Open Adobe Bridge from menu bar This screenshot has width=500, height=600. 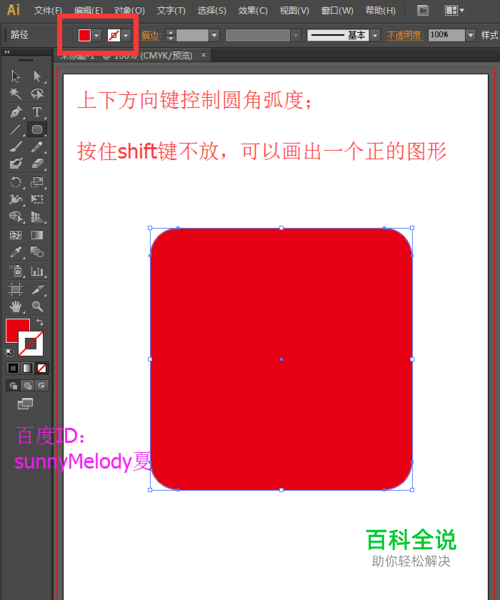tap(423, 10)
